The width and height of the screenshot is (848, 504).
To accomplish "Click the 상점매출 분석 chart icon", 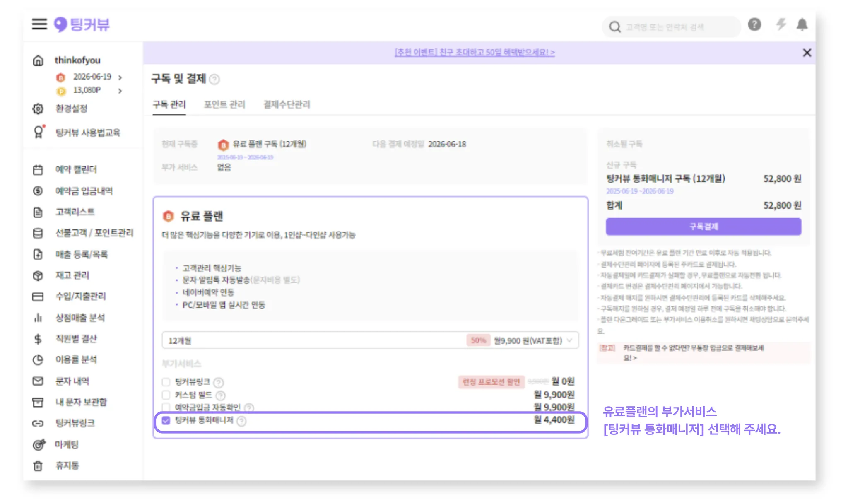I will [x=38, y=318].
